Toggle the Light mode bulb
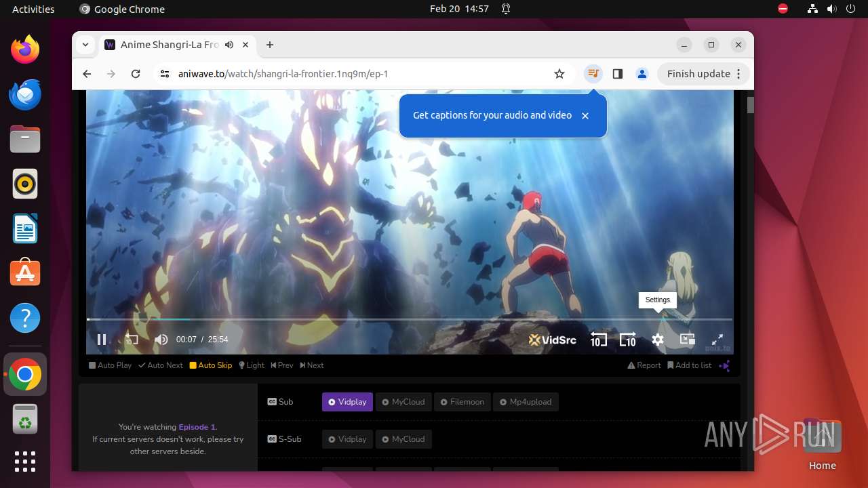 pyautogui.click(x=252, y=365)
